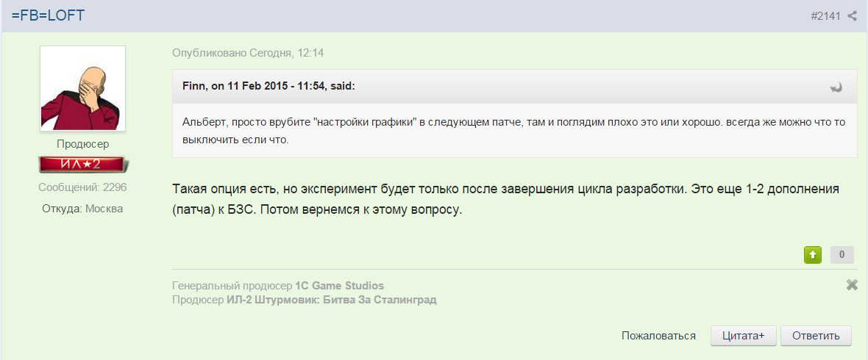Open the post permalink #2141
This screenshot has height=360, width=868.
tap(826, 16)
